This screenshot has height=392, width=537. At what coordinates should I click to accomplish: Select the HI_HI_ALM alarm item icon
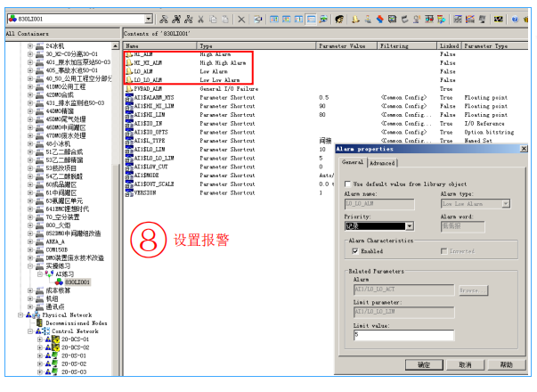coord(129,63)
